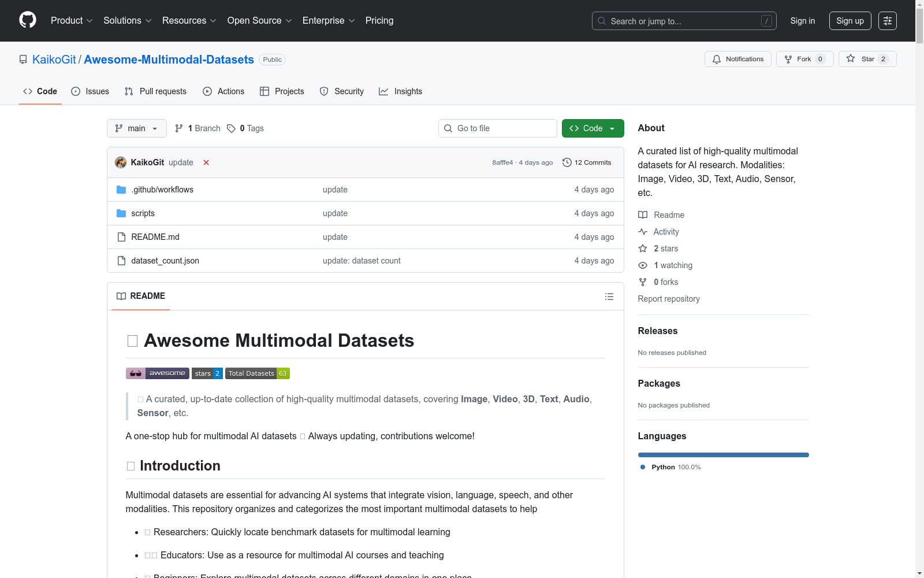Expand the Resources menu
This screenshot has height=578, width=924.
189,21
